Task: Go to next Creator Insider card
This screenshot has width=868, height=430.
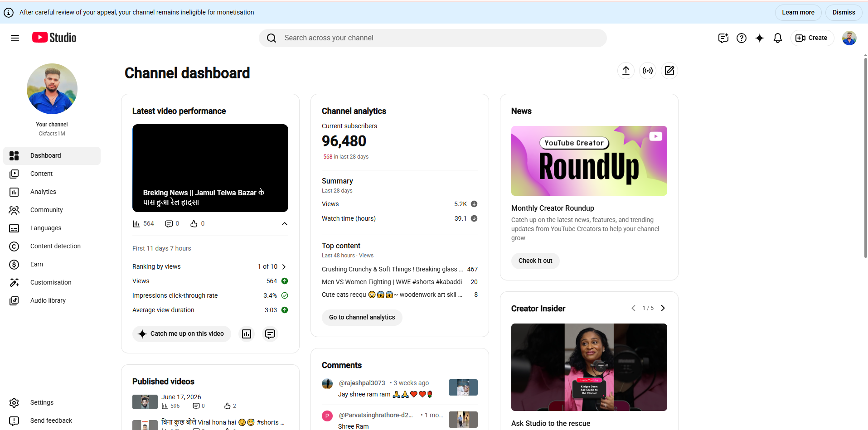Action: 663,308
